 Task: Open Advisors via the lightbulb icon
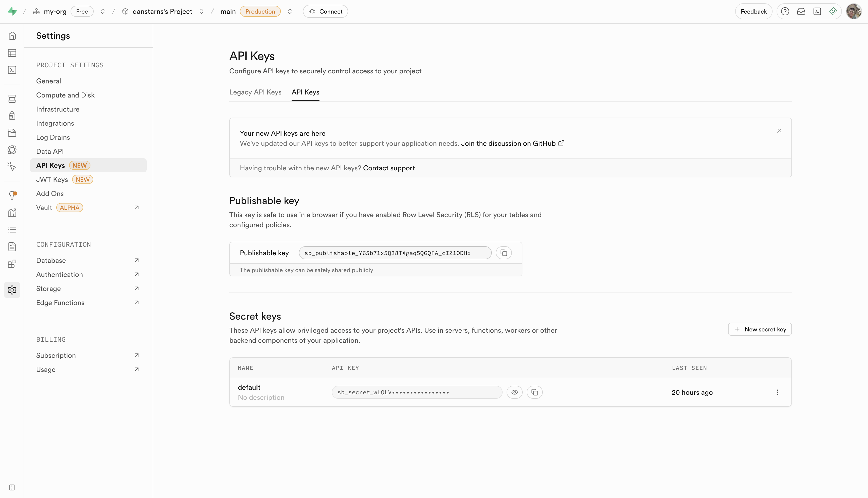tap(12, 195)
